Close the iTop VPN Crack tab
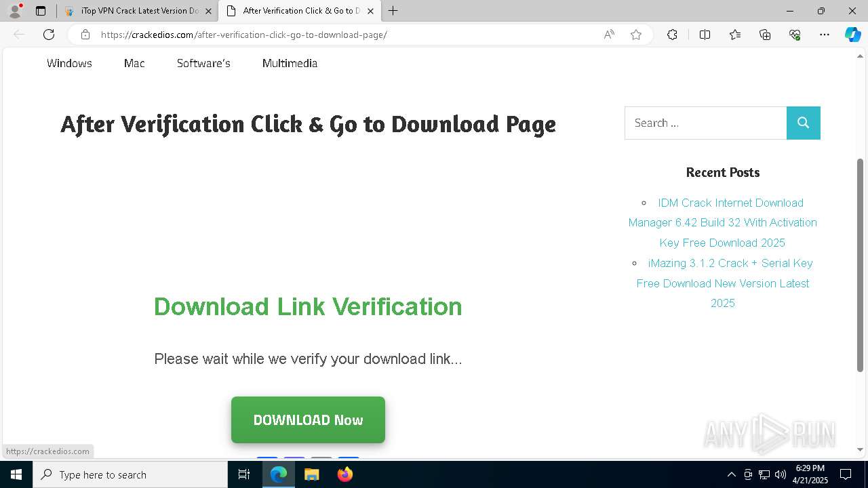 click(x=208, y=11)
